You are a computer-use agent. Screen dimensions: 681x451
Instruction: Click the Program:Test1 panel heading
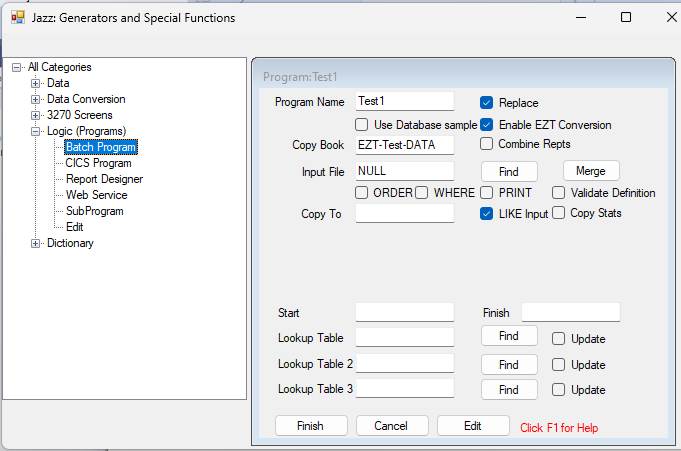(x=300, y=77)
